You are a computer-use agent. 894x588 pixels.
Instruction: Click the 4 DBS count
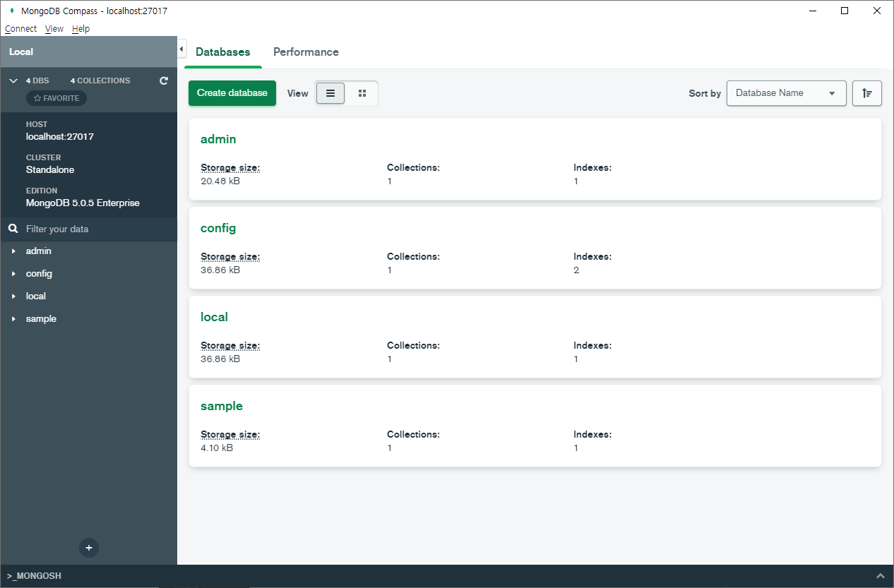[x=37, y=80]
